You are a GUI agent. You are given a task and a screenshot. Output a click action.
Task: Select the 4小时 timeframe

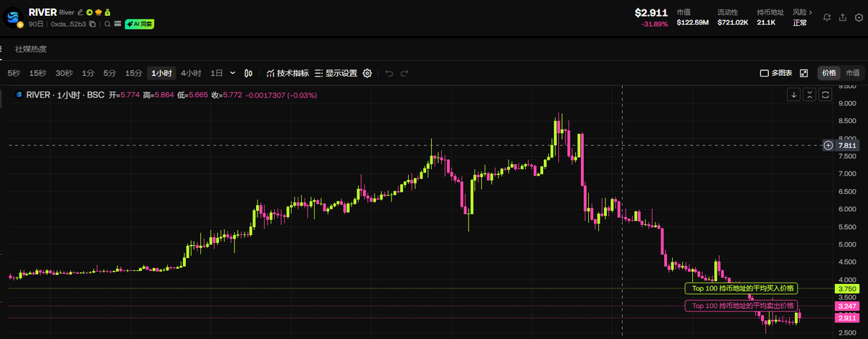191,73
